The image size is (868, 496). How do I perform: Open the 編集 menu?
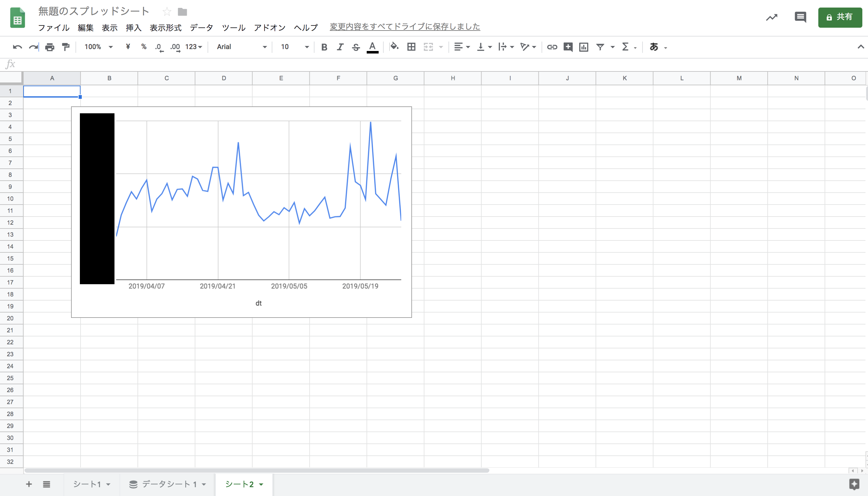(x=86, y=28)
